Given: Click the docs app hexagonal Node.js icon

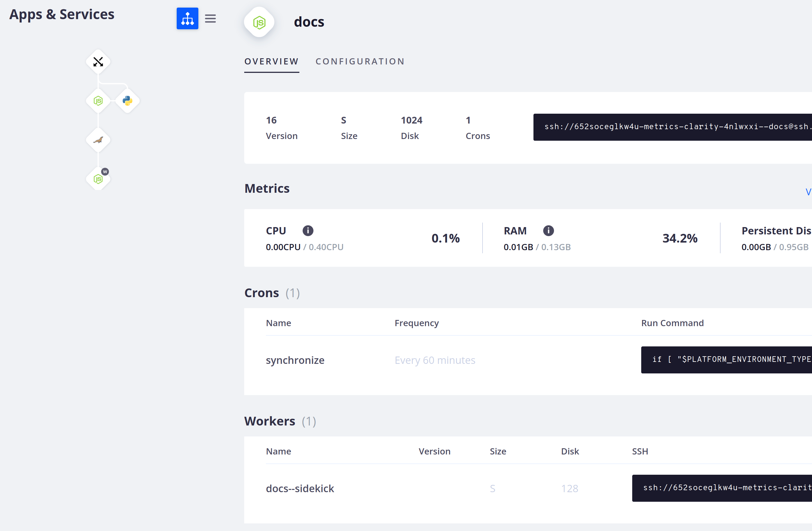Looking at the screenshot, I should click(x=259, y=22).
